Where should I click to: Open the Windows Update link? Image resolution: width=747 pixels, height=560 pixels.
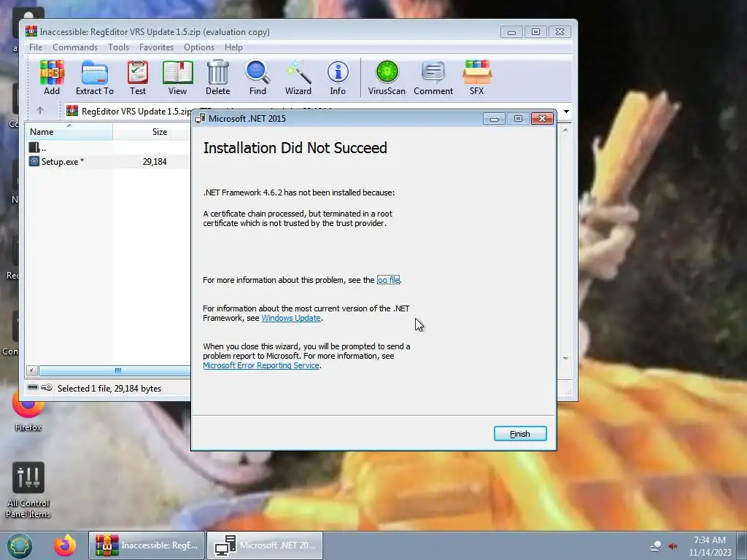point(291,318)
